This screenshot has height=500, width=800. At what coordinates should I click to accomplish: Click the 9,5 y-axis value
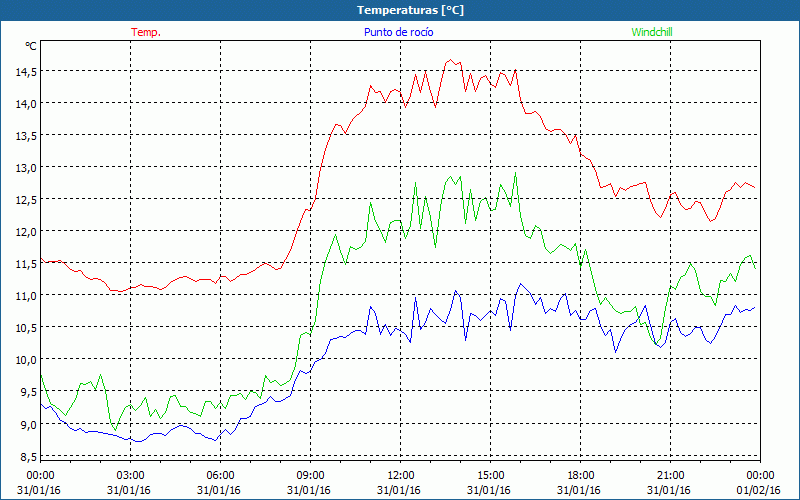point(28,392)
